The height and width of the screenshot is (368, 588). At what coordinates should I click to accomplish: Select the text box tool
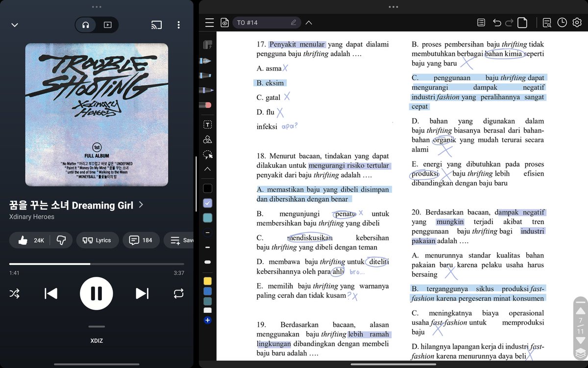[207, 125]
